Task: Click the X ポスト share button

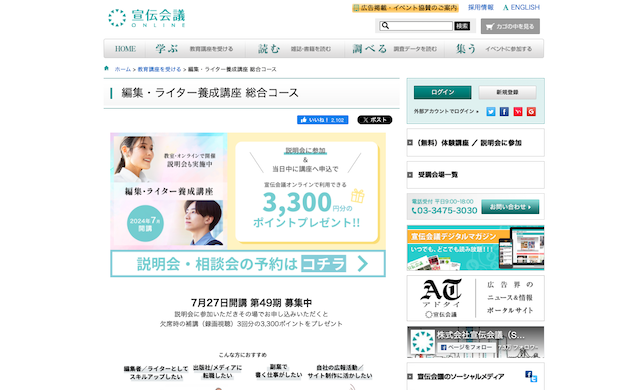Action: pos(375,120)
